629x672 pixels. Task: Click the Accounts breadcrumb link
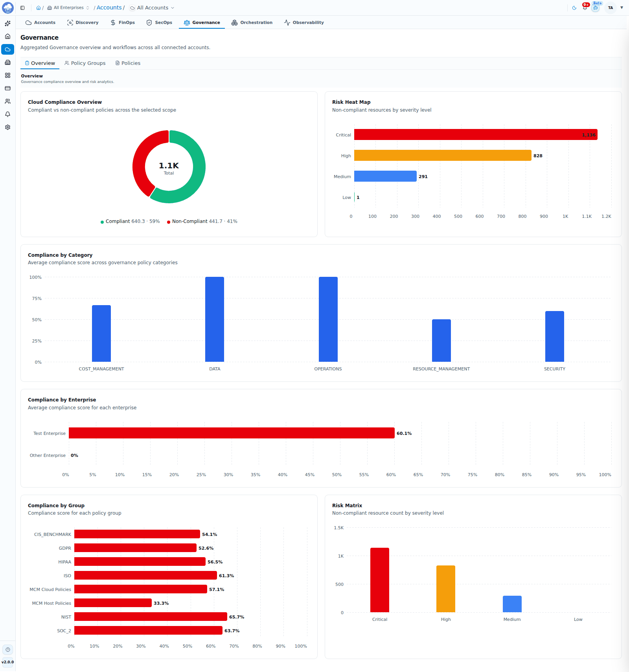click(109, 8)
